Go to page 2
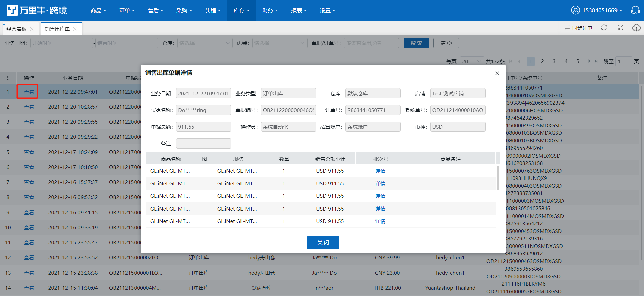Image resolution: width=644 pixels, height=296 pixels. coord(542,61)
